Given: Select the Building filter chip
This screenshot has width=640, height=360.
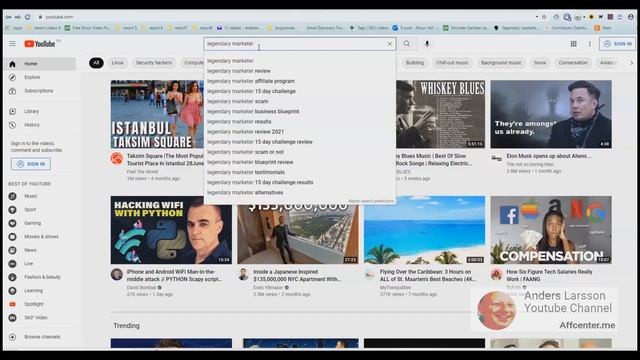Looking at the screenshot, I should (x=415, y=63).
